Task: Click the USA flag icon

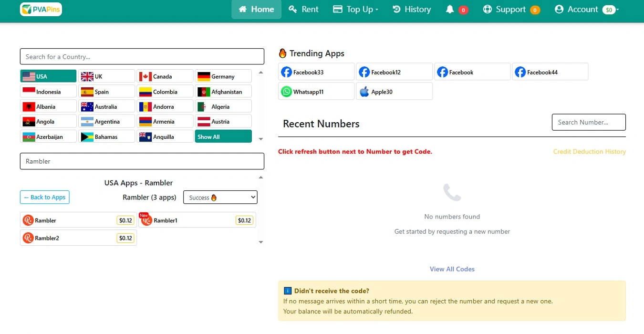Action: pos(29,76)
